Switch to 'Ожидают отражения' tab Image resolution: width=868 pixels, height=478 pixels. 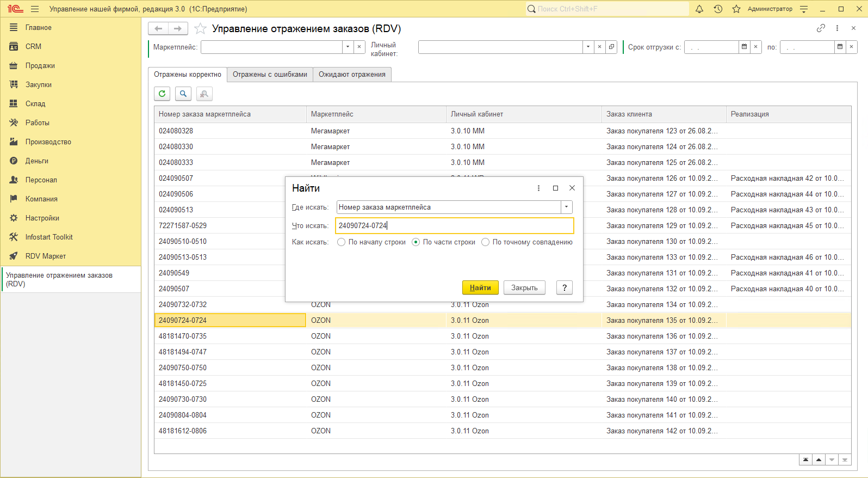coord(352,75)
